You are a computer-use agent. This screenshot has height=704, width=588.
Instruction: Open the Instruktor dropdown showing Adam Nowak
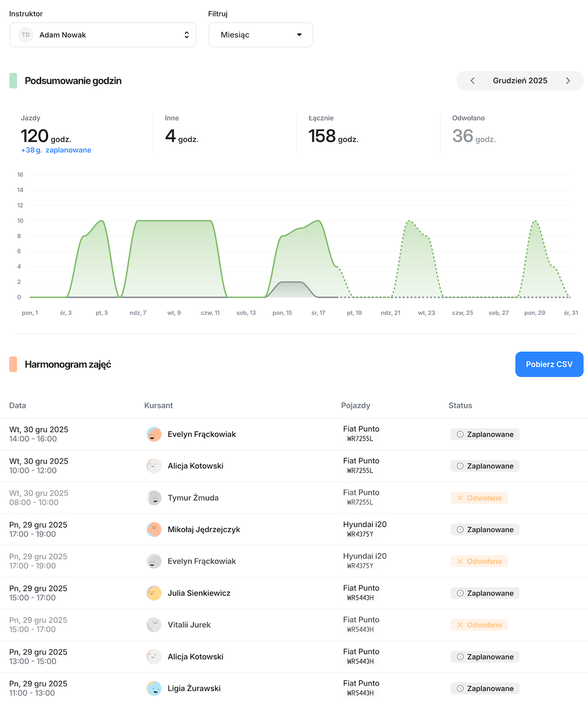103,35
